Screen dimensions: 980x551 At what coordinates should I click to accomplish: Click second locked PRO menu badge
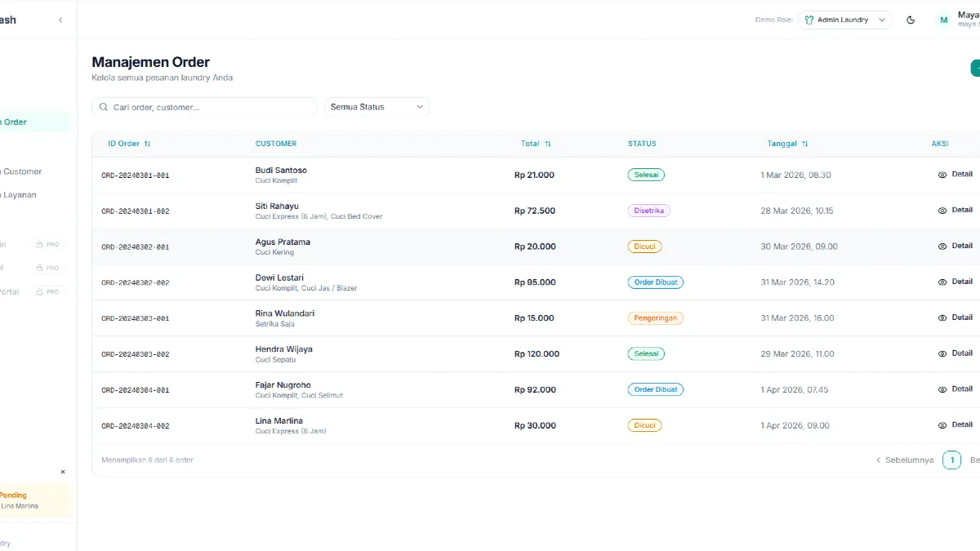[47, 268]
